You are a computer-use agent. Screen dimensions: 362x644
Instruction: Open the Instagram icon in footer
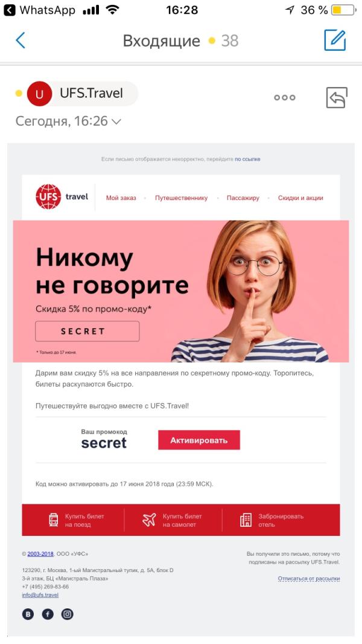point(67,614)
